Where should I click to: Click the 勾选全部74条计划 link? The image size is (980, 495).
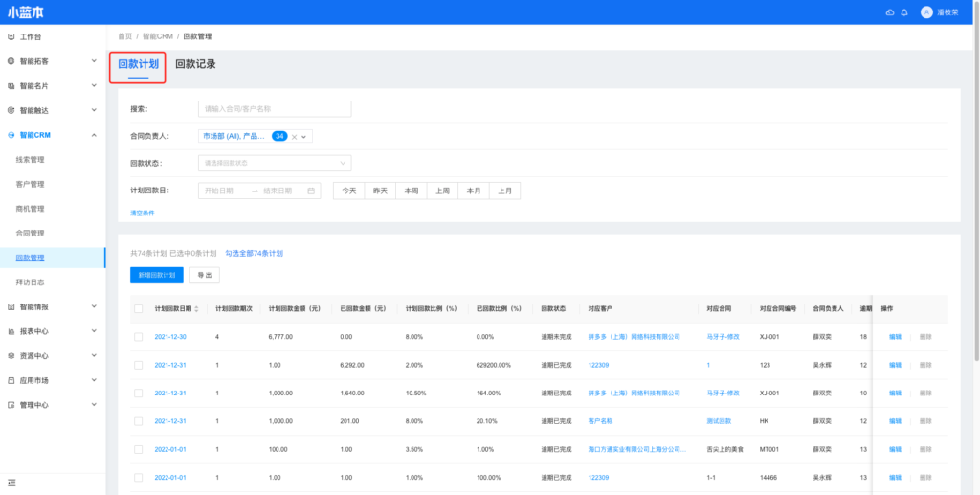click(x=254, y=254)
